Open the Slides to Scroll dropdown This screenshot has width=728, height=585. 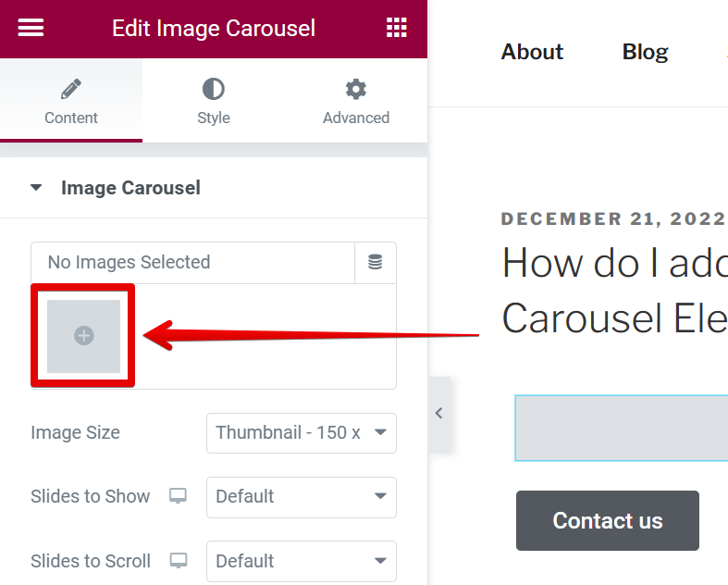pos(302,561)
